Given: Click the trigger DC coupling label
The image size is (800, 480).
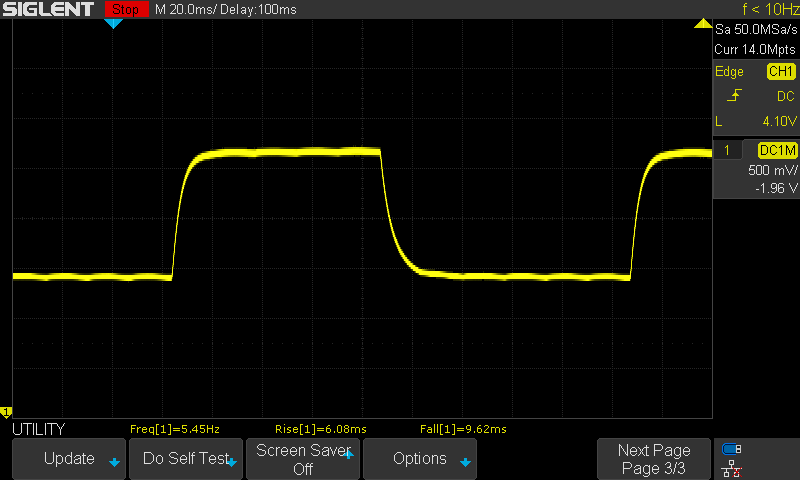Looking at the screenshot, I should [786, 96].
